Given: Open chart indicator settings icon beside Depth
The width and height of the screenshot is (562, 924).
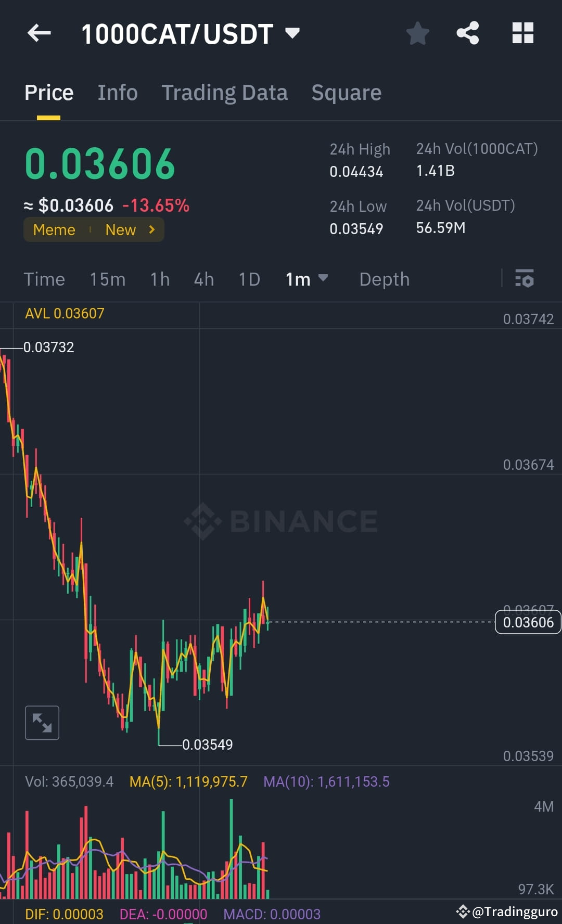Looking at the screenshot, I should coord(525,279).
